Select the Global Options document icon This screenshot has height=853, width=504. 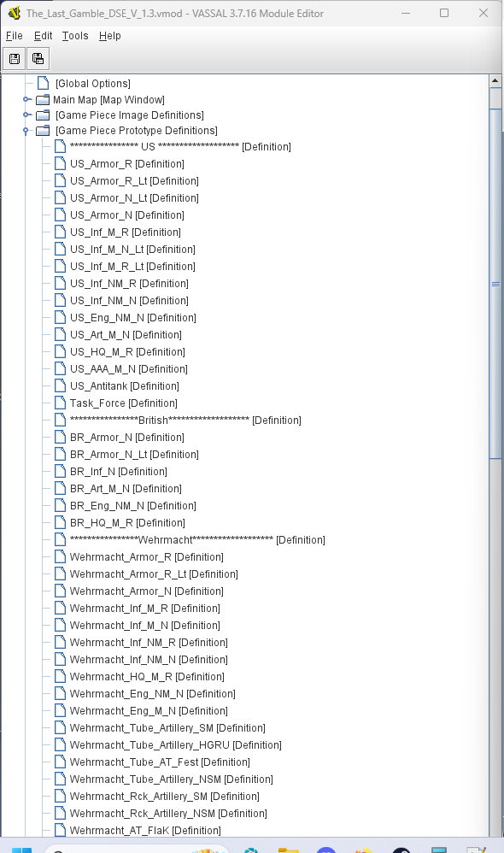click(43, 83)
